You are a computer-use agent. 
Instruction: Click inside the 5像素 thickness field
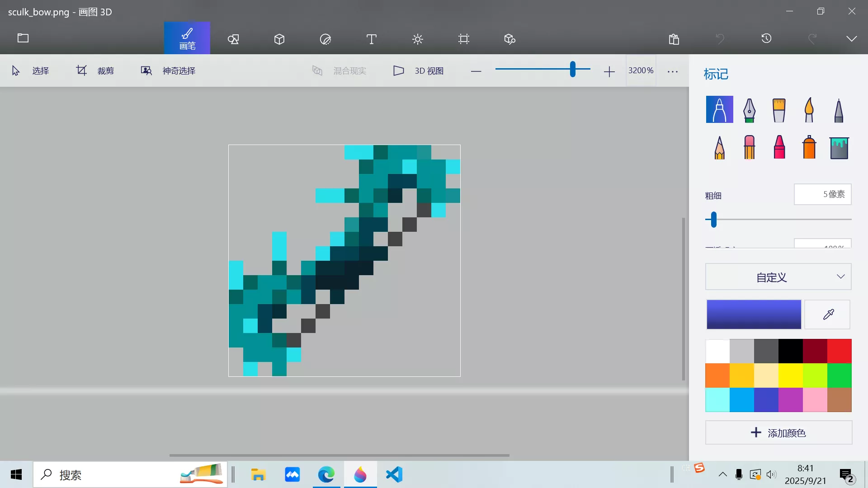pyautogui.click(x=823, y=194)
